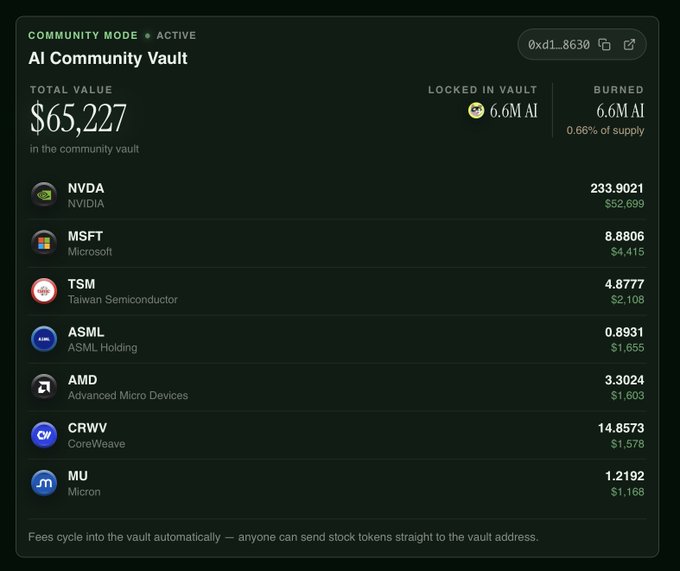Click the $1,603 AMD value
Image resolution: width=680 pixels, height=571 pixels.
tap(628, 395)
